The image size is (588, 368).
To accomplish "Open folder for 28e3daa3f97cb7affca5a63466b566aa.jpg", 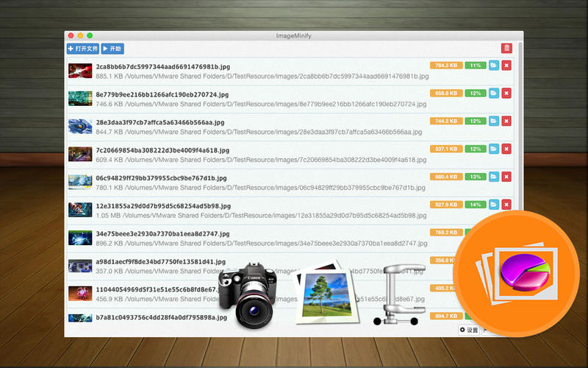I will (x=494, y=121).
